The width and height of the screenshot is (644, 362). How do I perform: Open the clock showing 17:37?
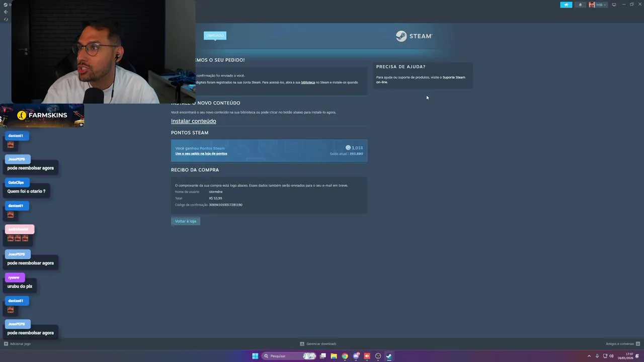(625, 356)
